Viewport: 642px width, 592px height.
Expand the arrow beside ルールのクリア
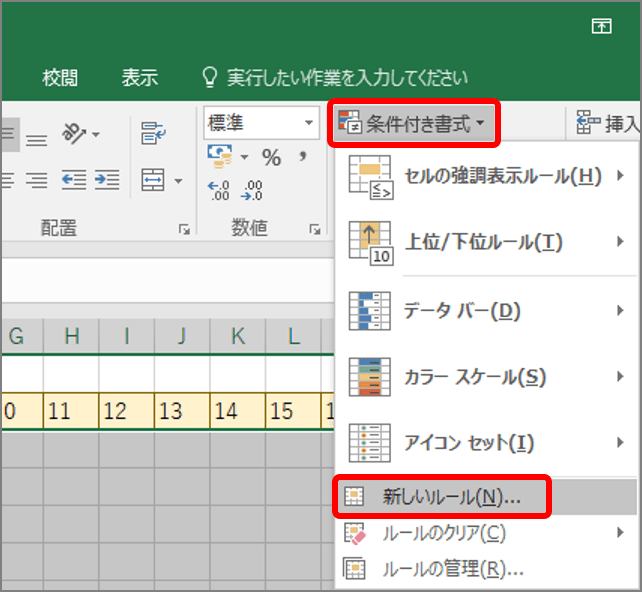click(x=620, y=533)
